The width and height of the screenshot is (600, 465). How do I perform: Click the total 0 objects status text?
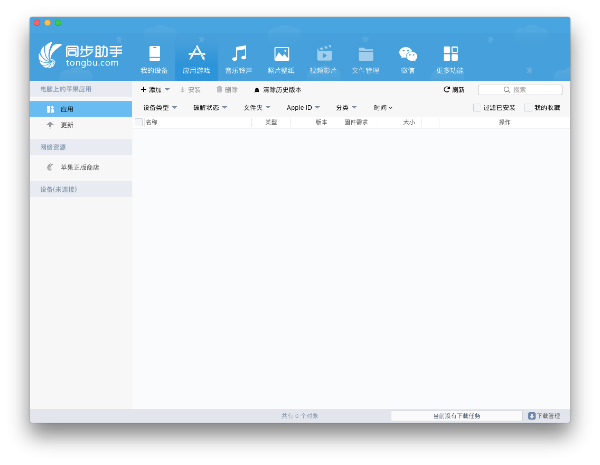pyautogui.click(x=300, y=416)
